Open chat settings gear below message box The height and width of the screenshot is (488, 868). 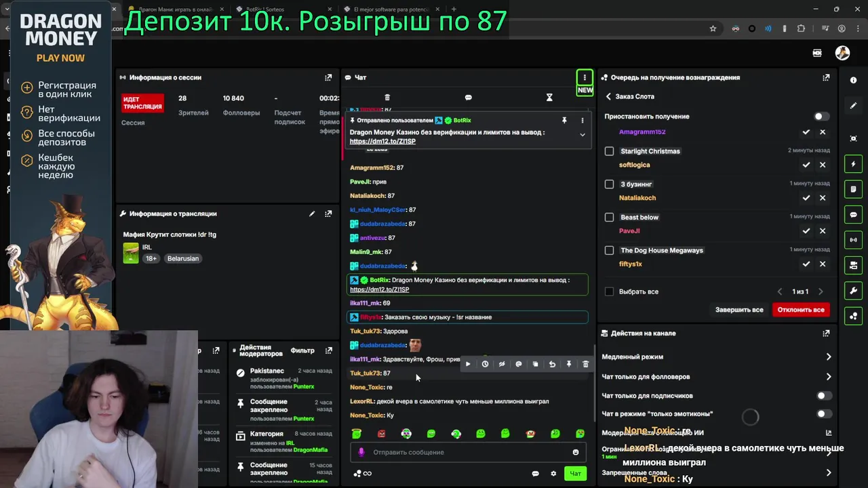click(553, 474)
